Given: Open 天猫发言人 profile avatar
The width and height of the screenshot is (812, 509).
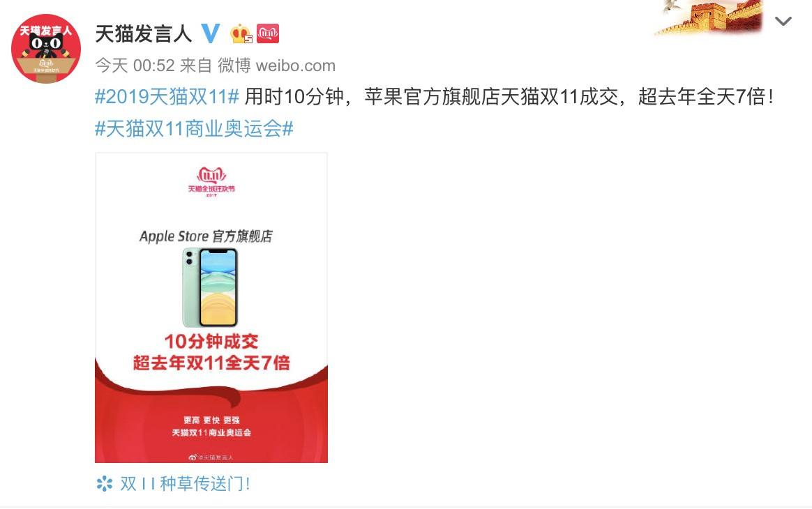Looking at the screenshot, I should [x=46, y=49].
